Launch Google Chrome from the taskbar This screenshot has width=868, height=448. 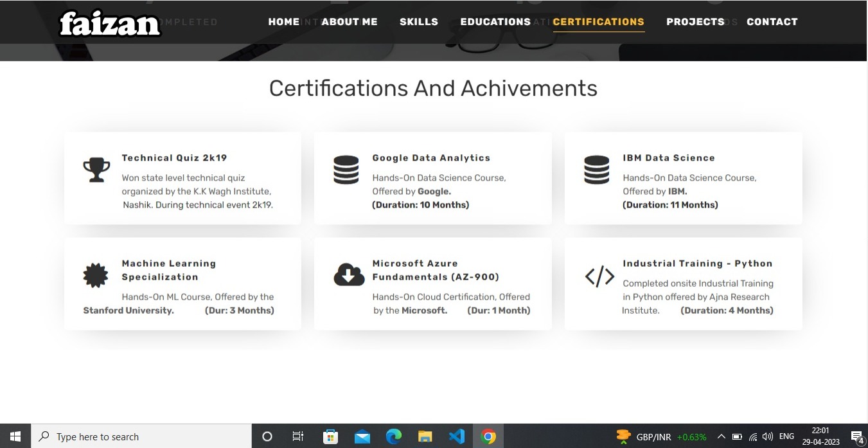488,436
